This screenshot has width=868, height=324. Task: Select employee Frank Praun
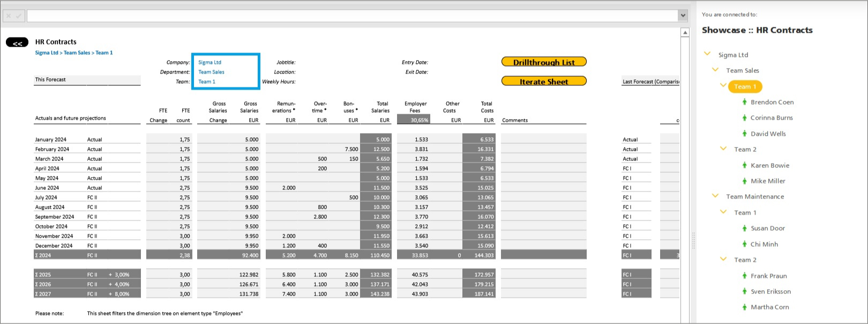point(769,276)
